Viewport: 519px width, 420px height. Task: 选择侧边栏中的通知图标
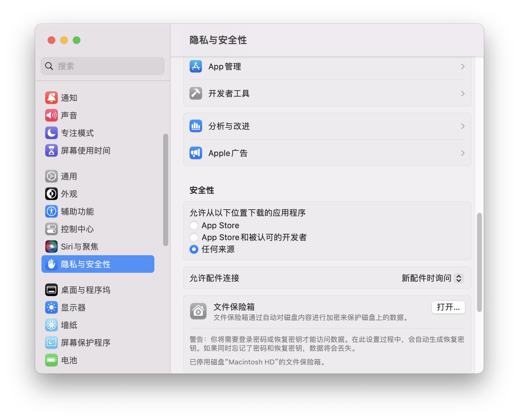[51, 98]
